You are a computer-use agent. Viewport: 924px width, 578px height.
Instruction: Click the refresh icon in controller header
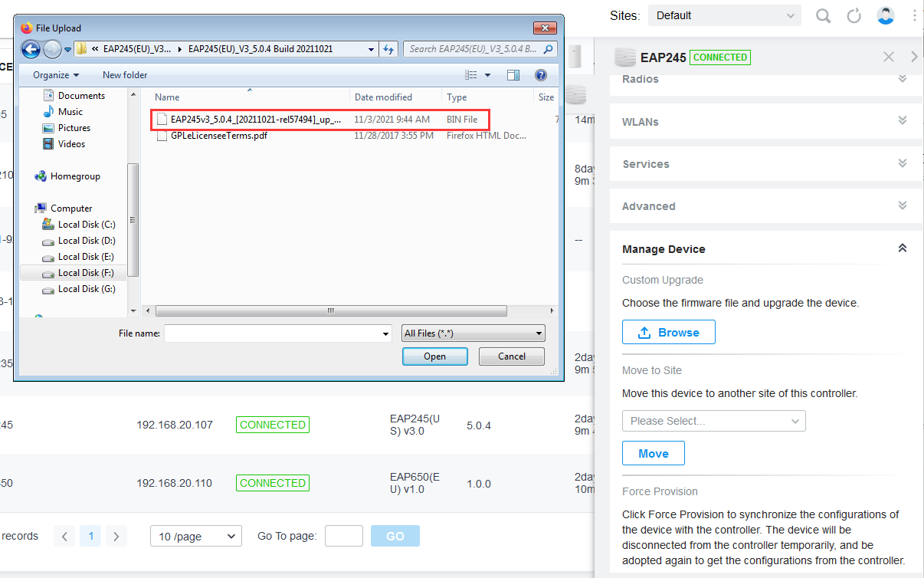pyautogui.click(x=854, y=15)
